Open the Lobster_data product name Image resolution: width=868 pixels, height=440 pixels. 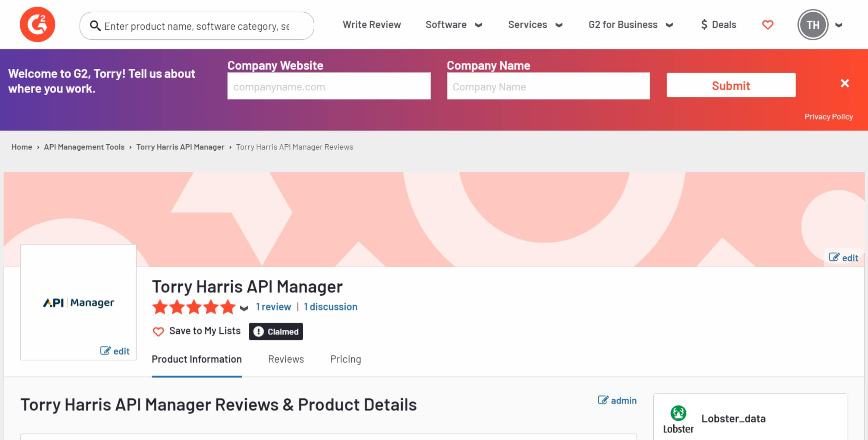click(733, 418)
